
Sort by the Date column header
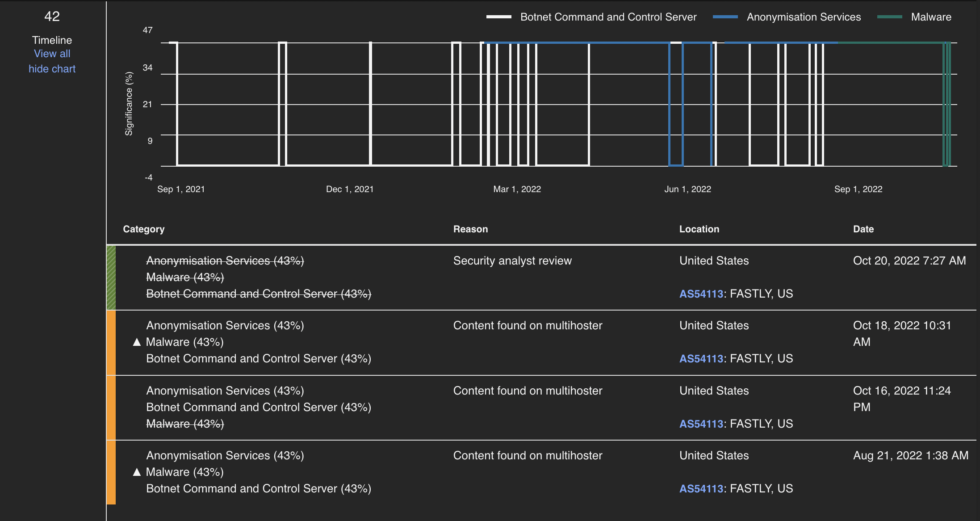(x=863, y=229)
